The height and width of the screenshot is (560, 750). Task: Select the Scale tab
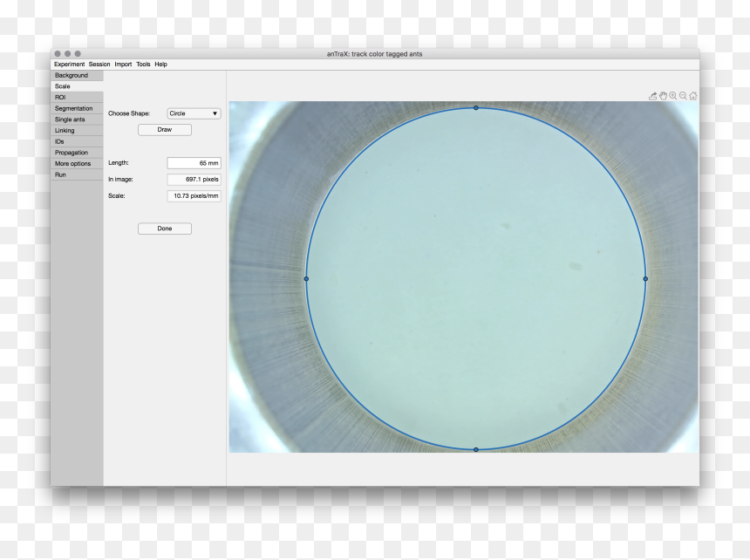[77, 86]
